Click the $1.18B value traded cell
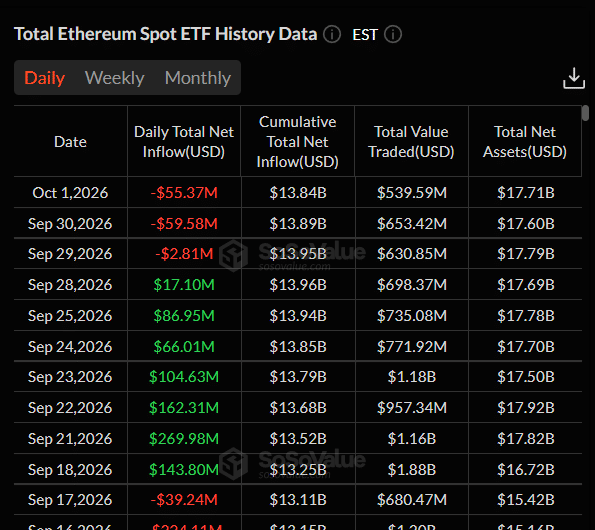Viewport: 595px width, 530px height. click(412, 376)
